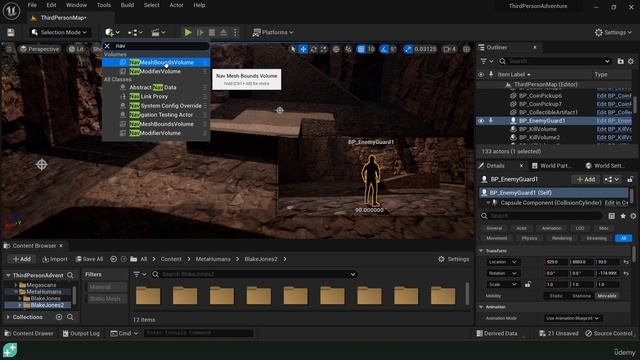
Task: Click the Stop simulation button
Action: (212, 32)
